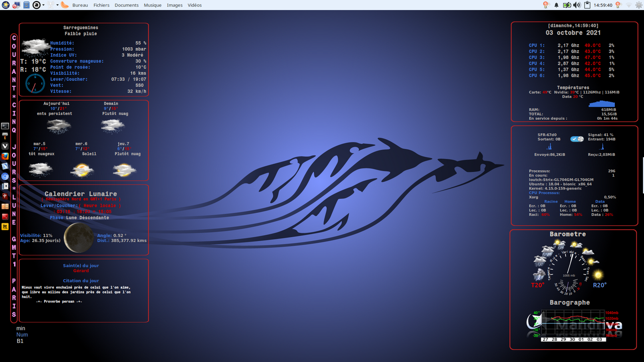Click the wind compass dial in weather widget
Viewport: 644px width, 362px height.
coord(35,83)
